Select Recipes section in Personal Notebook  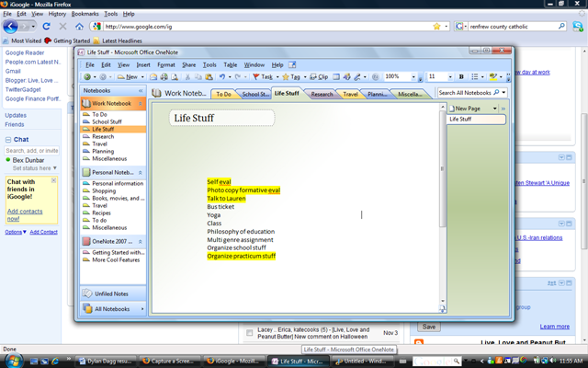tap(101, 213)
